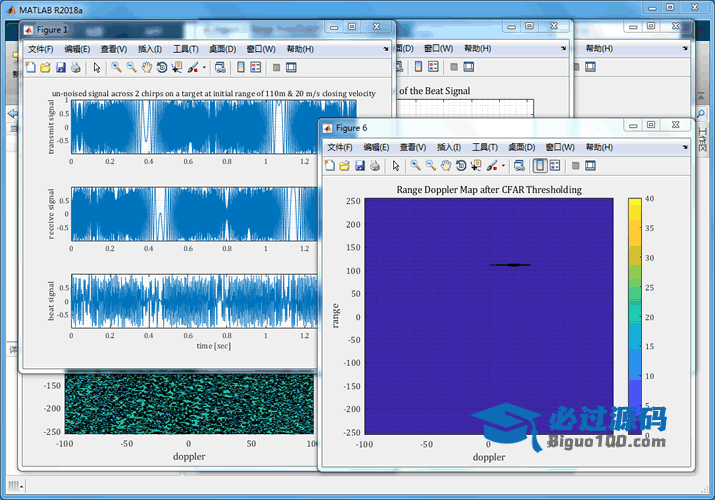Viewport: 715px width, 500px height.
Task: Open 窗口(W) menu in Figure 6
Action: 560,147
